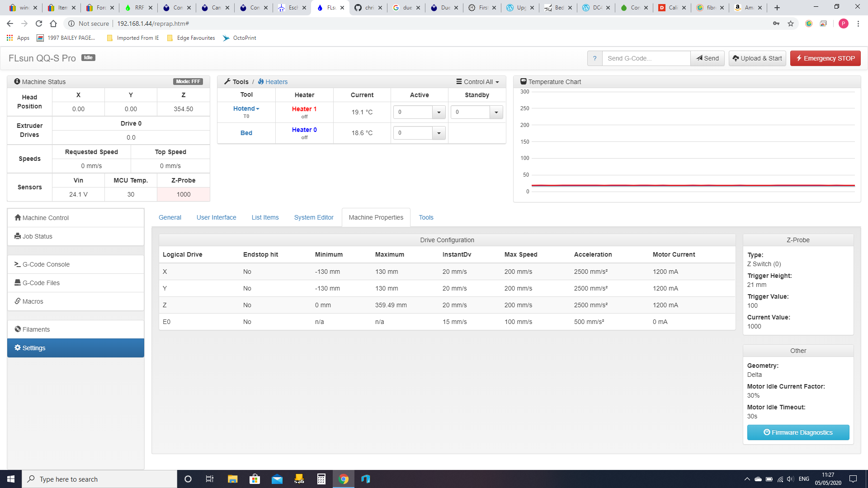Open Windows Start menu
This screenshot has height=488, width=868.
[x=11, y=479]
